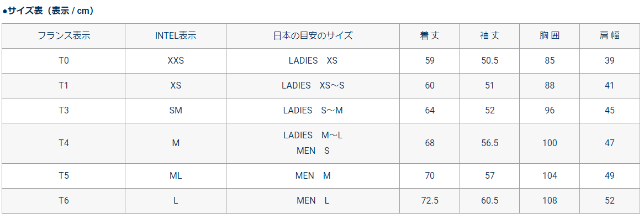Select the SM size cell
644x218 pixels.
click(176, 110)
